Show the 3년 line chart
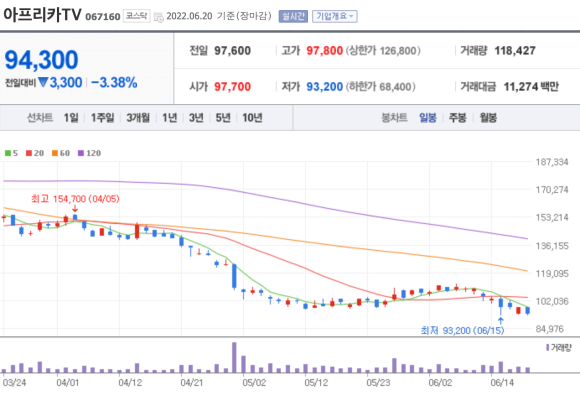Viewport: 580px width, 396px height. click(x=196, y=118)
